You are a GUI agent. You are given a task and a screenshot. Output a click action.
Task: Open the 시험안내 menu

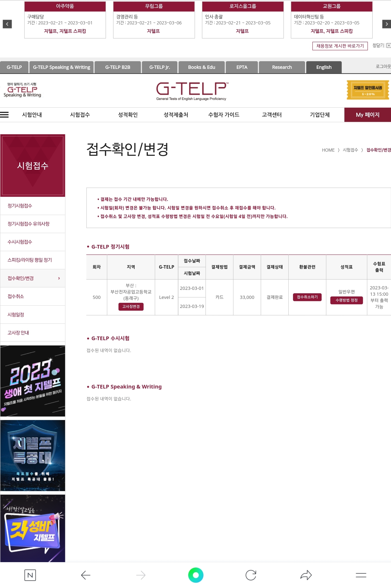point(32,115)
